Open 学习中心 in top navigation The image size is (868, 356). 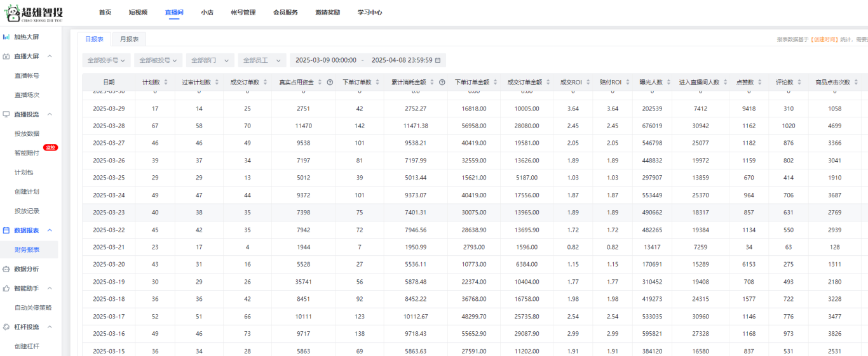[370, 12]
